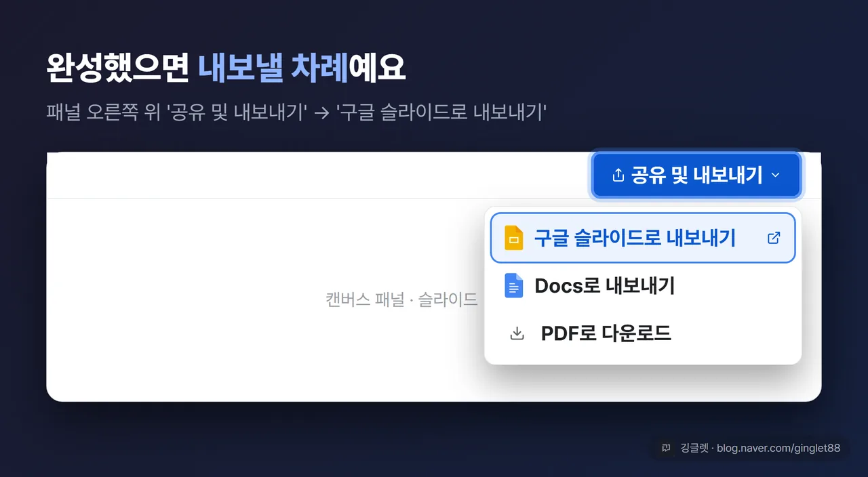Select 'PDF로 다운로드' menu entry
The height and width of the screenshot is (477, 868).
(x=643, y=333)
